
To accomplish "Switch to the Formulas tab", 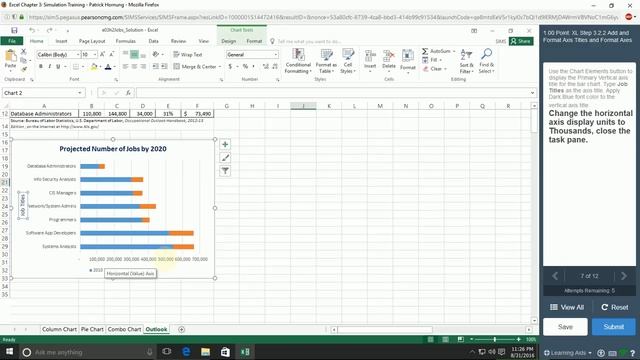I will click(125, 41).
